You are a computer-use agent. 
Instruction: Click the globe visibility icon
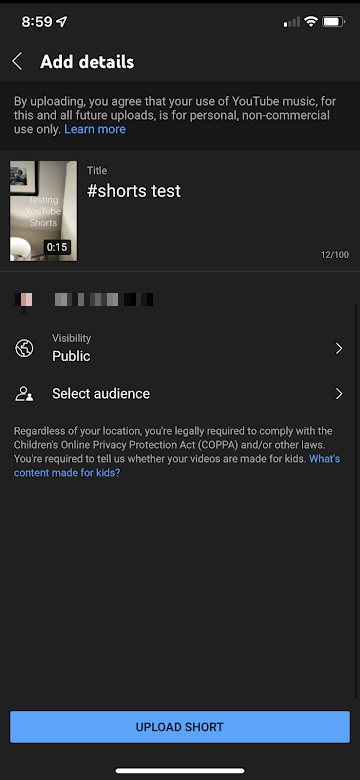click(x=24, y=348)
